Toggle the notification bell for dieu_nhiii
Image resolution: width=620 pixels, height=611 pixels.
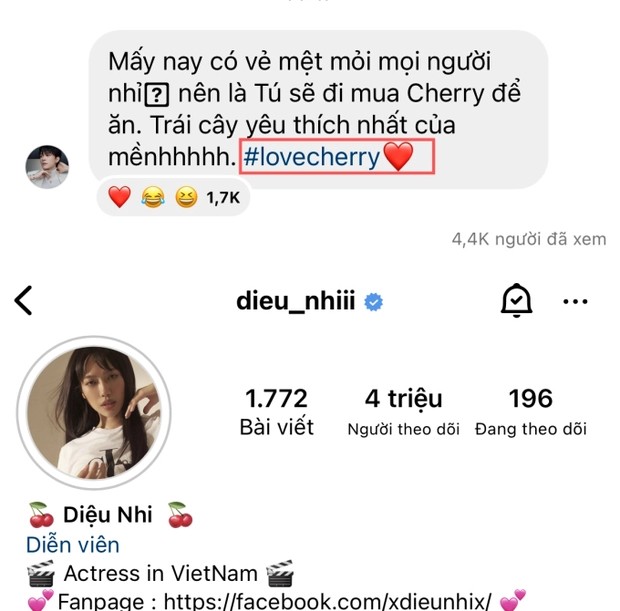pyautogui.click(x=516, y=301)
